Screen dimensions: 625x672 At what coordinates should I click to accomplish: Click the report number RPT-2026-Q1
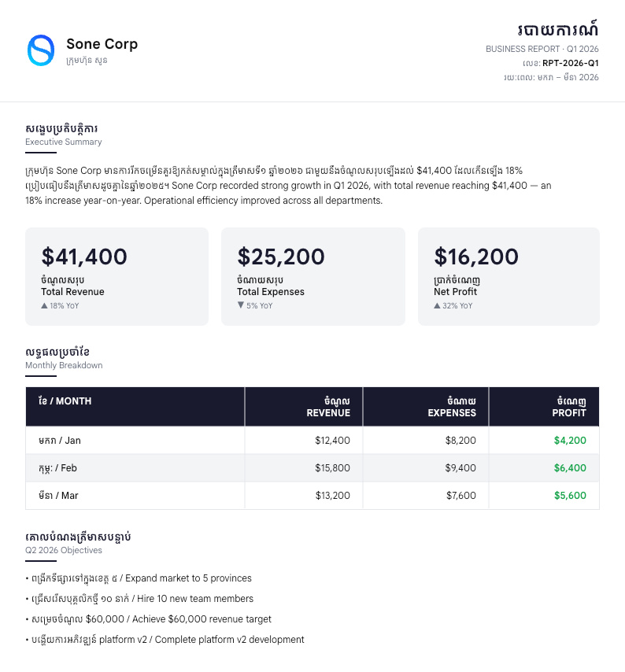tap(571, 63)
